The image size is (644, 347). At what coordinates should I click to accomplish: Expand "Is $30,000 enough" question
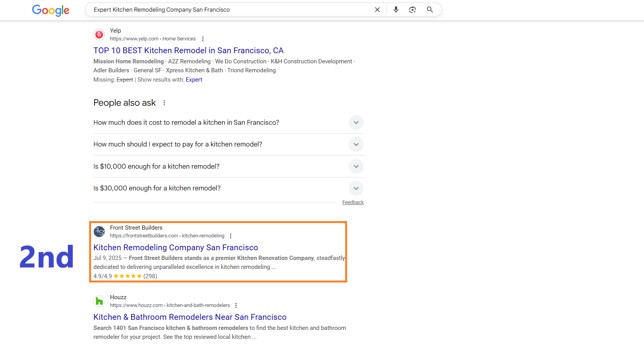pos(228,188)
